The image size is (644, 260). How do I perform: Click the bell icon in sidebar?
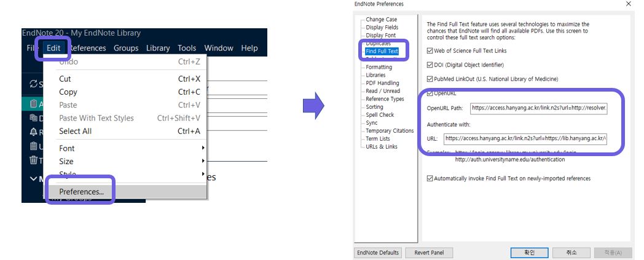click(34, 132)
